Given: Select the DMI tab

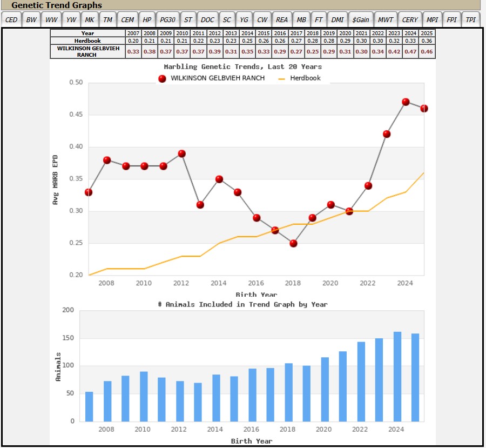Looking at the screenshot, I should pos(337,19).
